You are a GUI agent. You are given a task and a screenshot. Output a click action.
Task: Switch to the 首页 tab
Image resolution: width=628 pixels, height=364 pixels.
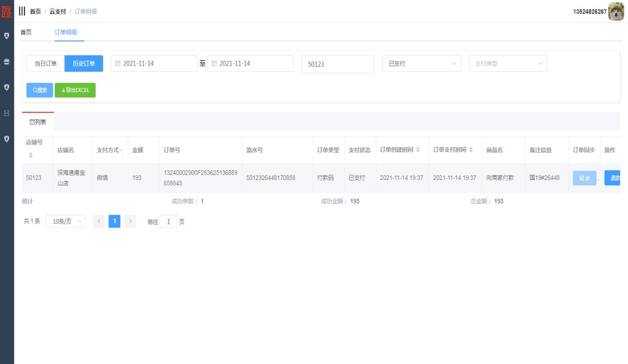(x=26, y=32)
